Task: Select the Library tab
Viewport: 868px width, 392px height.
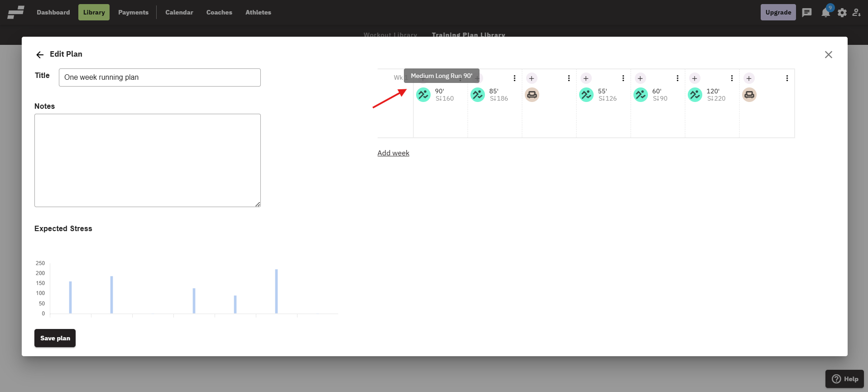Action: (94, 12)
